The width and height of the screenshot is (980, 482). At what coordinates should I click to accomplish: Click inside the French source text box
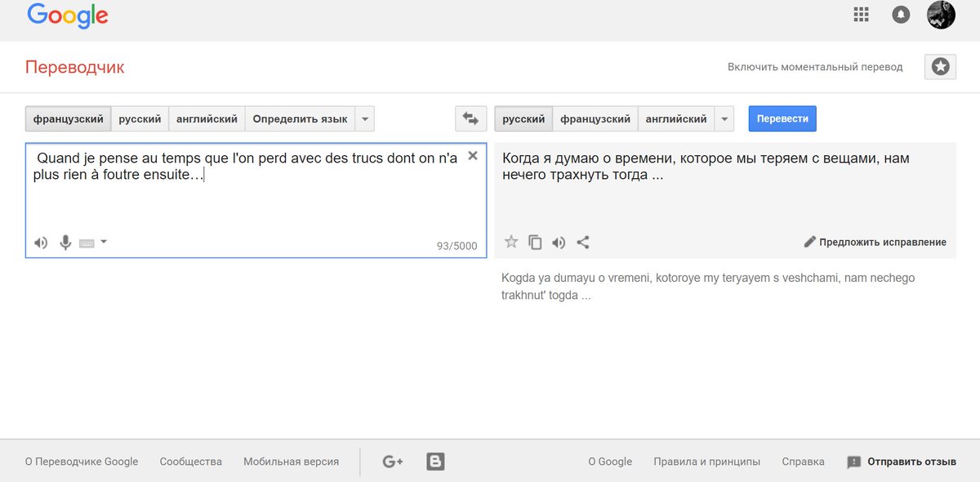pos(245,204)
